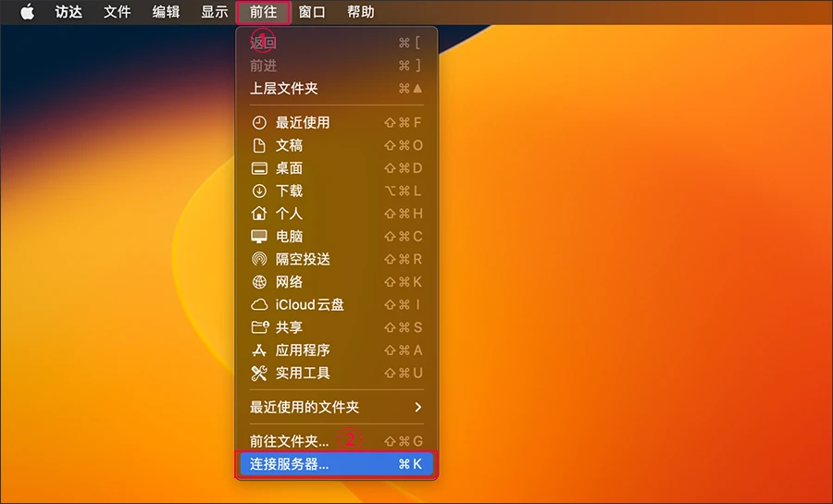Viewport: 833px width, 504px height.
Task: Expand 最近使用的文件夹 submenu arrow
Action: pos(418,407)
